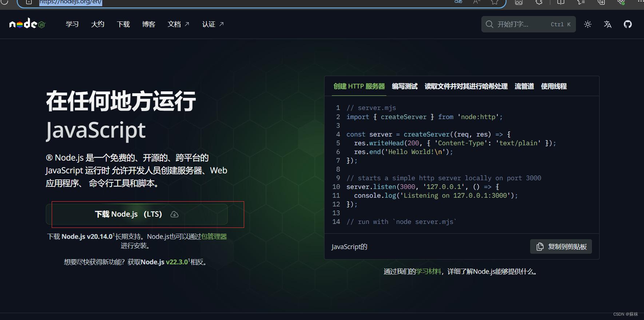Open the 文档 external nav link

tap(178, 24)
